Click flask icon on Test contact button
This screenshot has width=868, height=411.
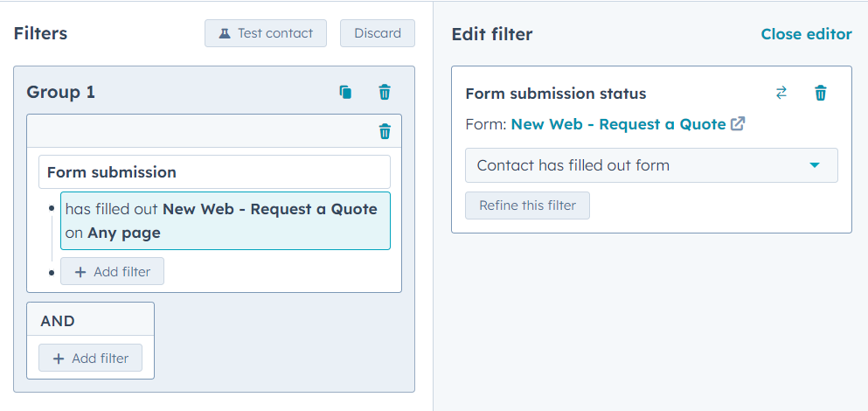click(x=224, y=33)
